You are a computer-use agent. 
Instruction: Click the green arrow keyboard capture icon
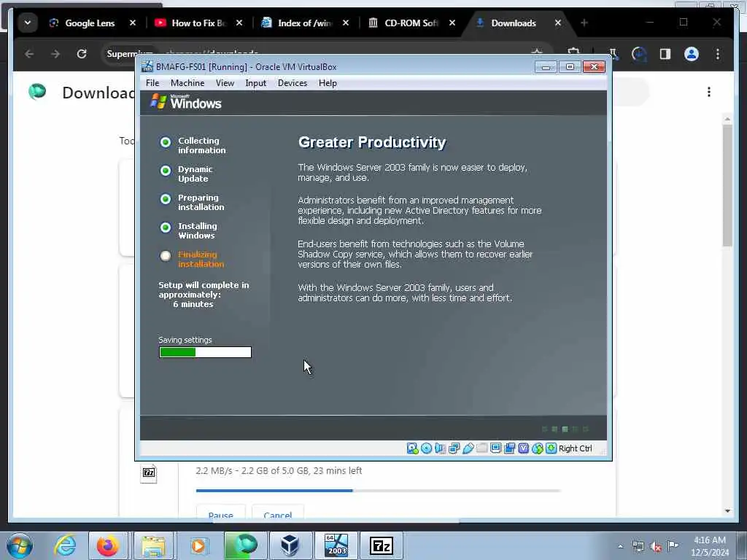point(551,448)
